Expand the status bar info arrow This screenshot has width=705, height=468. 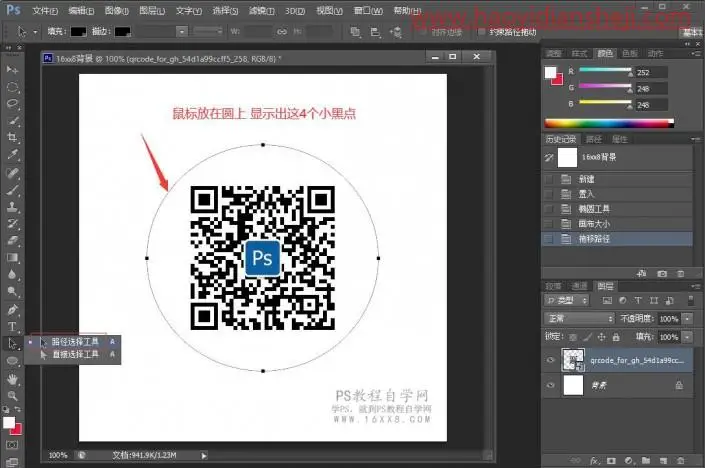[204, 455]
